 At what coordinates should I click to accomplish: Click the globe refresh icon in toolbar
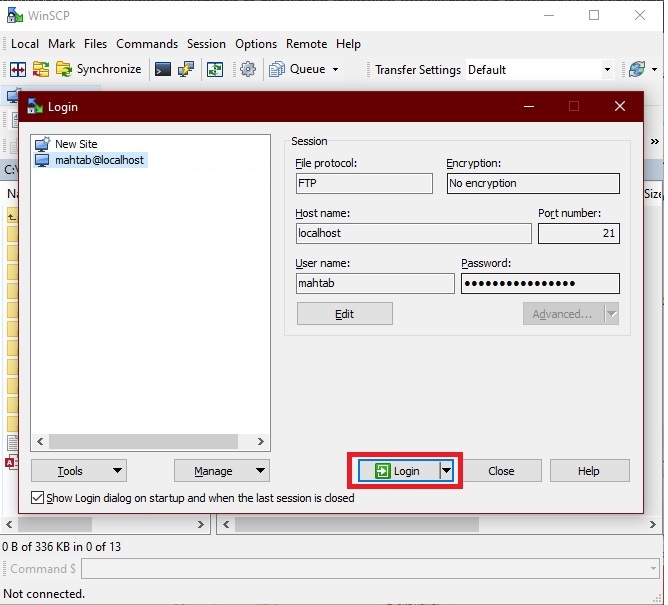click(635, 69)
